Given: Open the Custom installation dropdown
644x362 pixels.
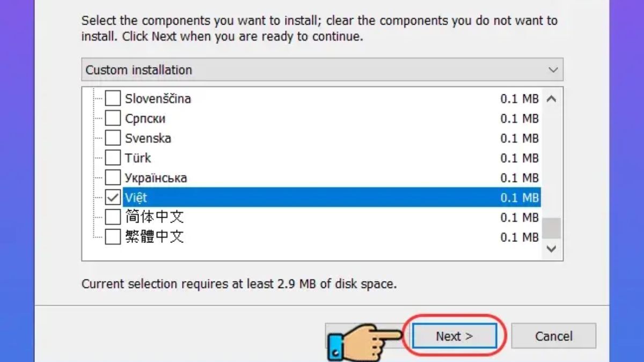Looking at the screenshot, I should click(x=323, y=70).
